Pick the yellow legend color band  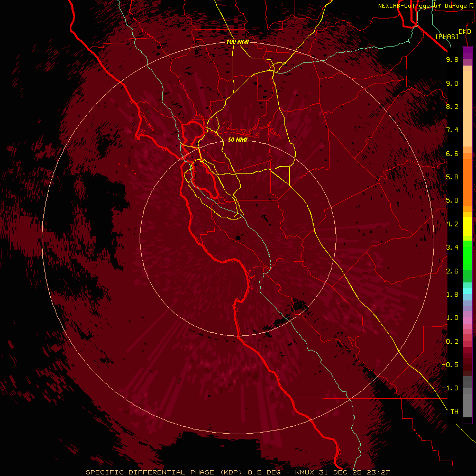tap(467, 226)
